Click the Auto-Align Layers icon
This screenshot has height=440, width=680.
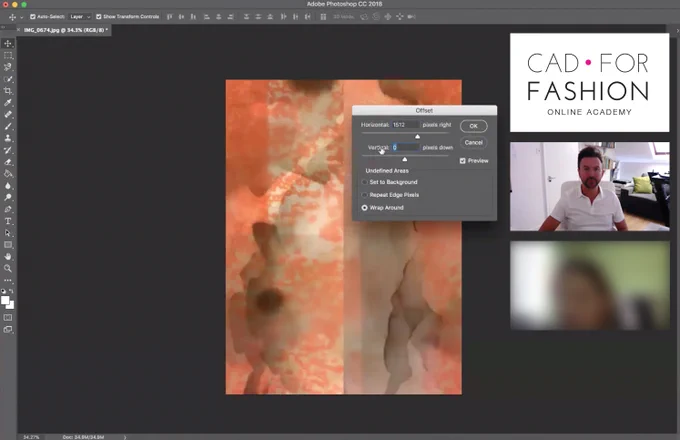[x=323, y=16]
